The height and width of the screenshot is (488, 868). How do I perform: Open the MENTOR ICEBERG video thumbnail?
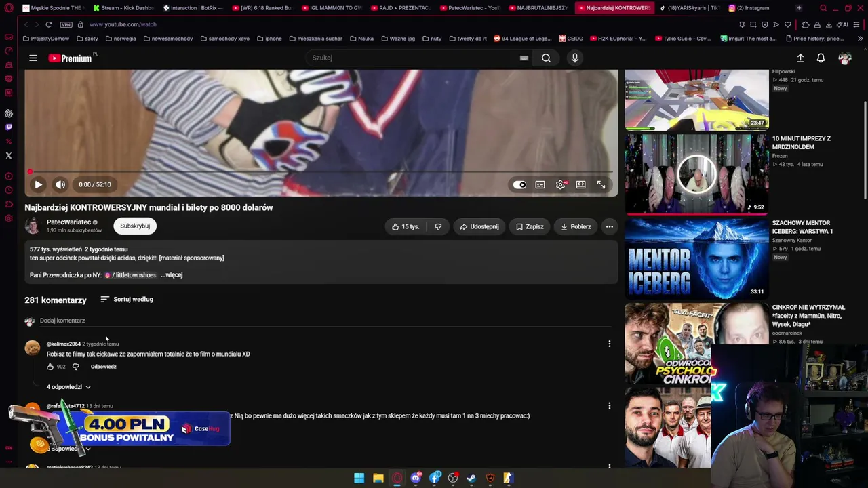[696, 258]
